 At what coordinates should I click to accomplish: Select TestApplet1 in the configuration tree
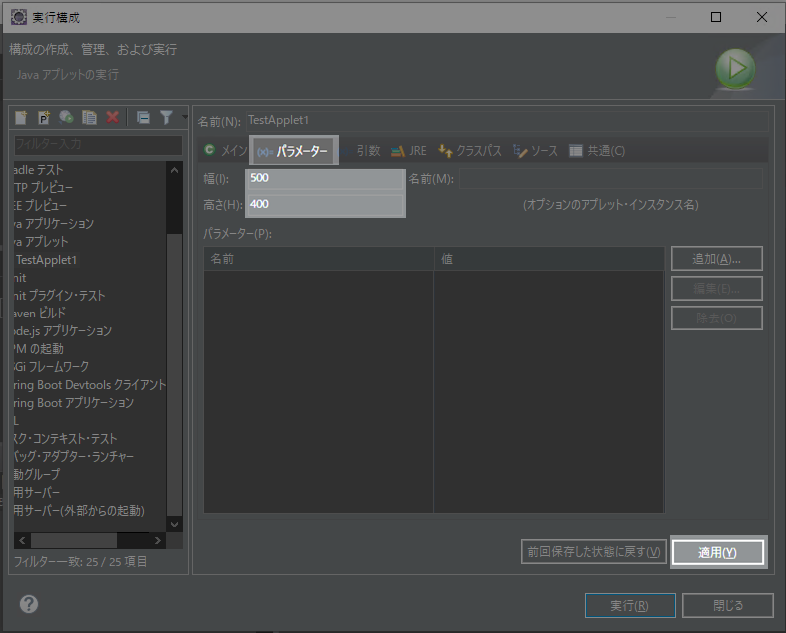pyautogui.click(x=46, y=260)
